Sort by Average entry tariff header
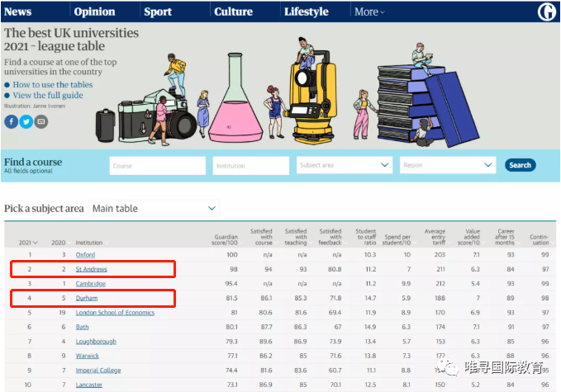The width and height of the screenshot is (561, 392). pos(435,237)
